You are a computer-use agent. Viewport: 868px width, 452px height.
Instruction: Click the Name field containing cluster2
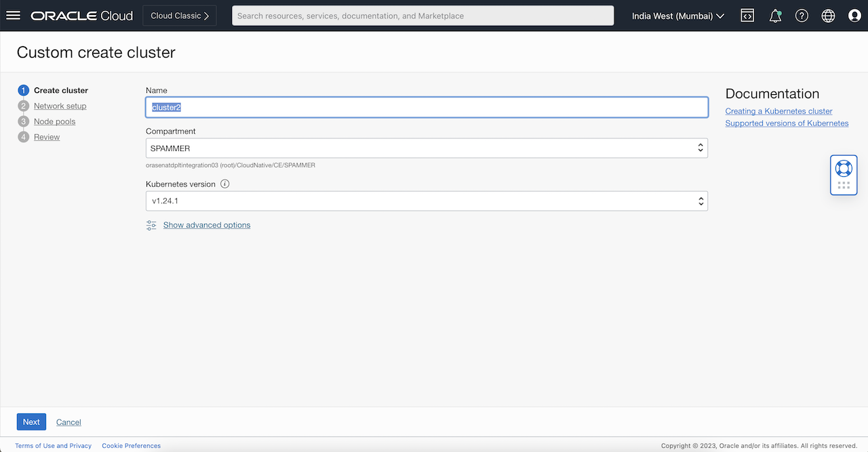pyautogui.click(x=427, y=107)
